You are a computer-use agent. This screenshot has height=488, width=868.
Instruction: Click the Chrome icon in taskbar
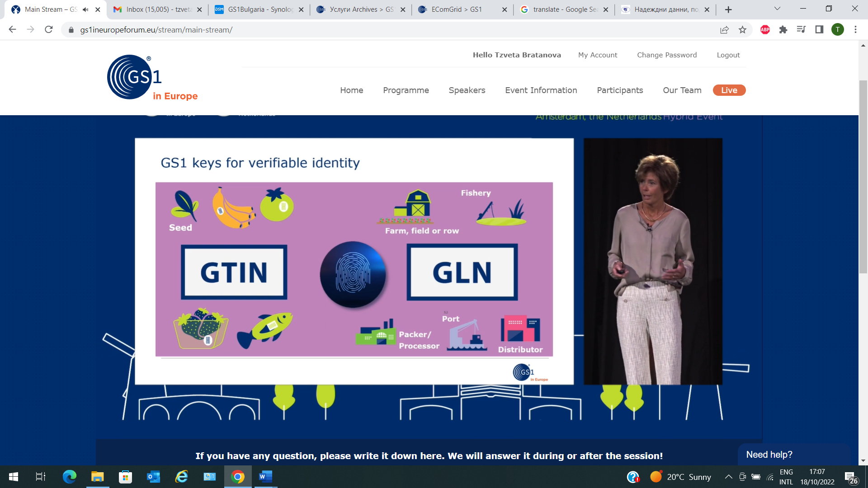(238, 477)
